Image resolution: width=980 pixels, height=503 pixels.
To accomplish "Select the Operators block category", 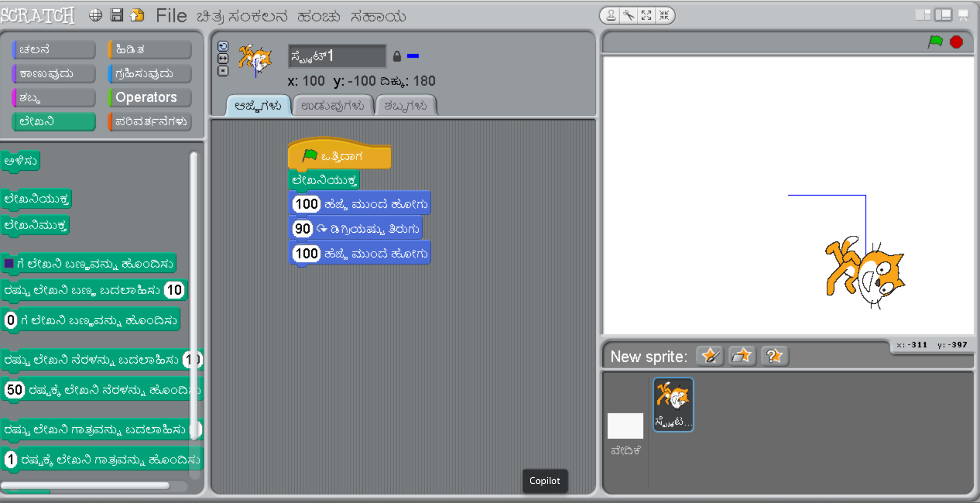I will pyautogui.click(x=150, y=98).
